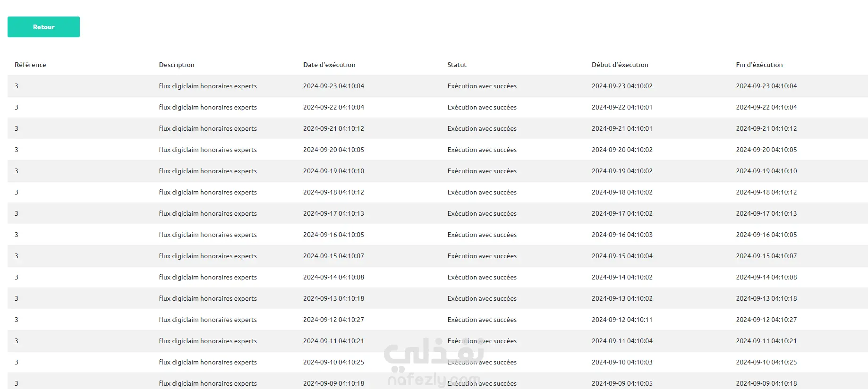
Task: Click the reference 3 in the 2024-09-10 row
Action: click(17, 362)
